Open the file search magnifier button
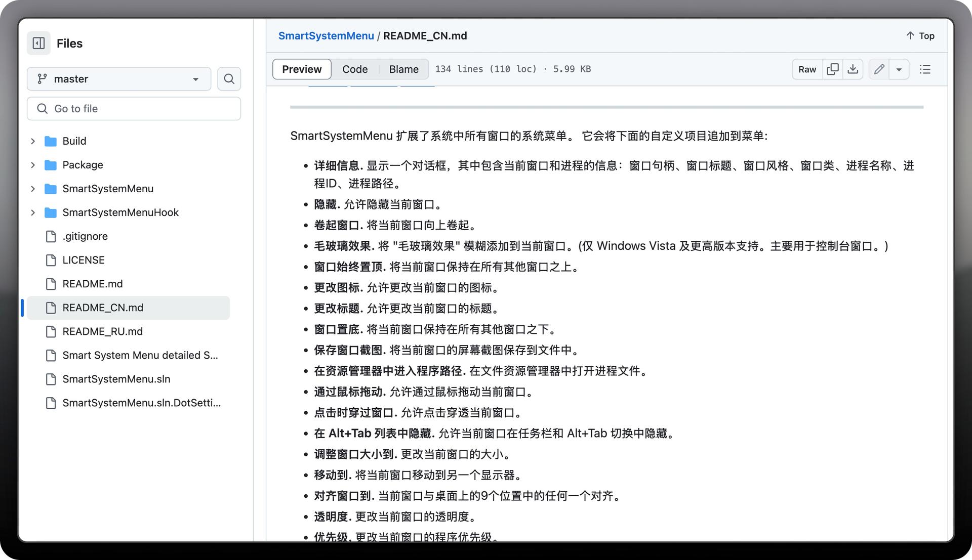The height and width of the screenshot is (560, 972). click(229, 79)
